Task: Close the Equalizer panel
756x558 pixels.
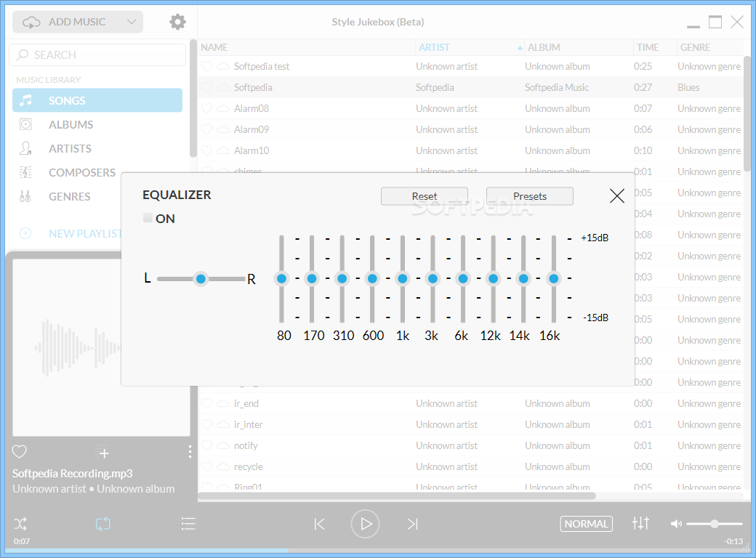Action: (x=616, y=195)
